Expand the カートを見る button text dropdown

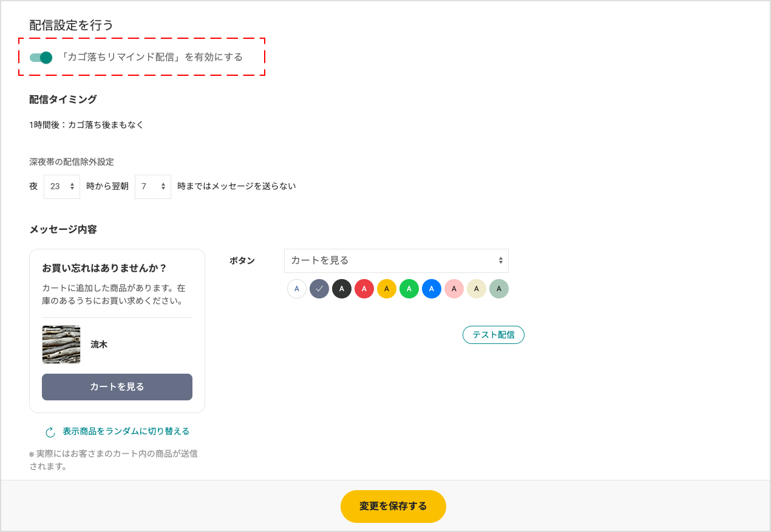[x=396, y=260]
